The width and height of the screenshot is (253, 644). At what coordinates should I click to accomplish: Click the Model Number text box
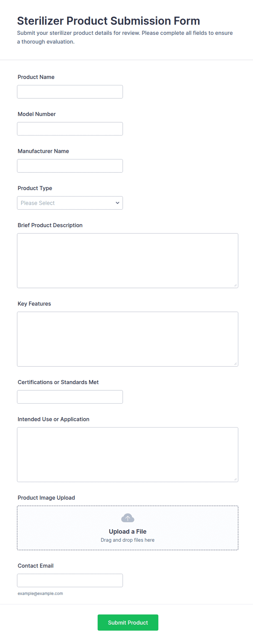70,129
